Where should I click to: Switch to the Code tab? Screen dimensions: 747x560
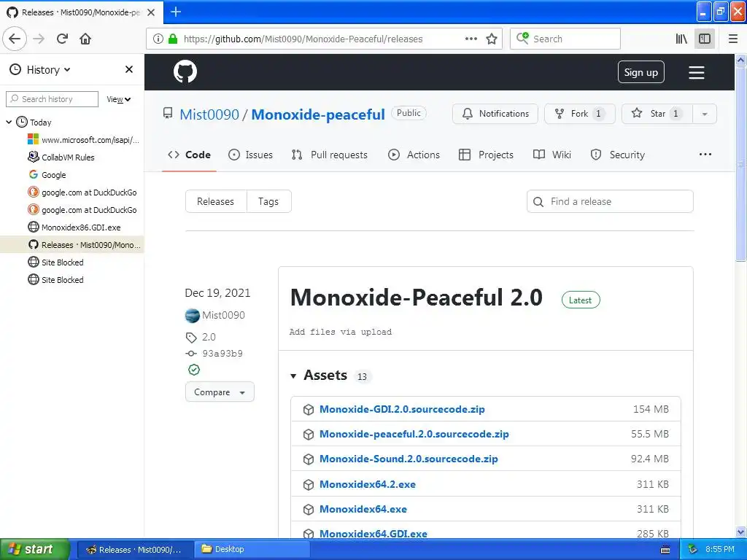(189, 155)
